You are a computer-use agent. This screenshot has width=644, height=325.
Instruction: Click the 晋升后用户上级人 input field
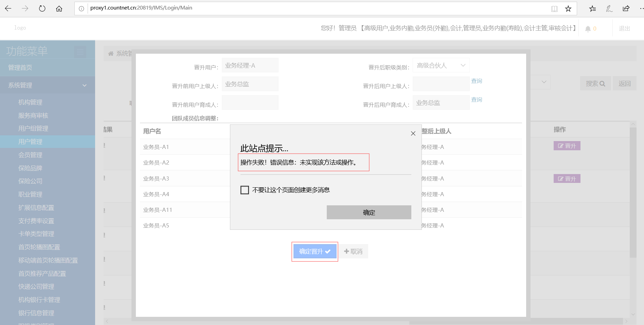tap(441, 84)
